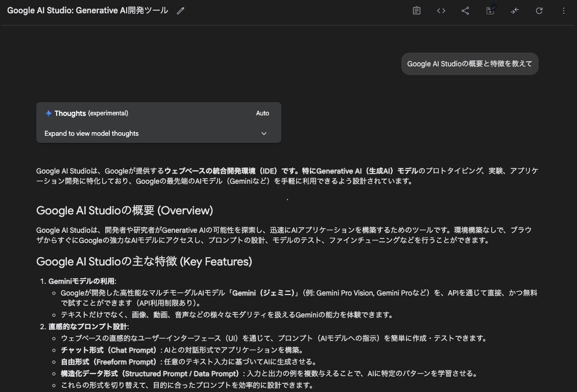Open system instructions clipboard icon

click(417, 11)
